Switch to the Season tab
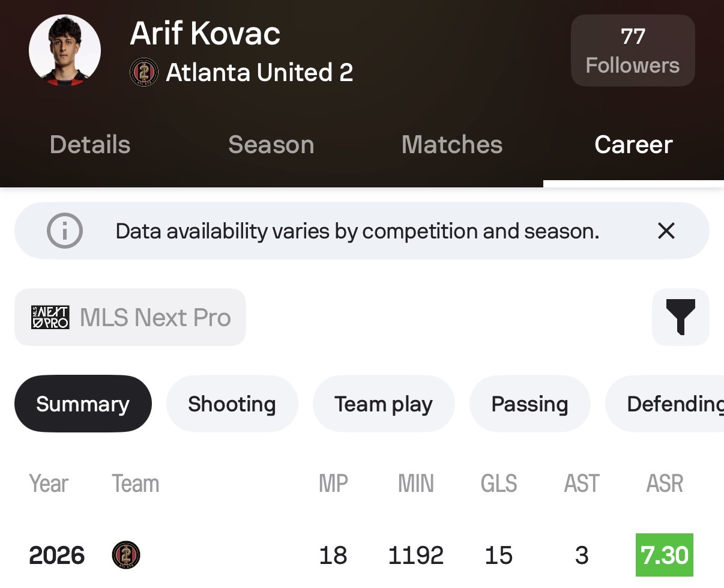Viewport: 724px width, 588px height. (x=271, y=145)
